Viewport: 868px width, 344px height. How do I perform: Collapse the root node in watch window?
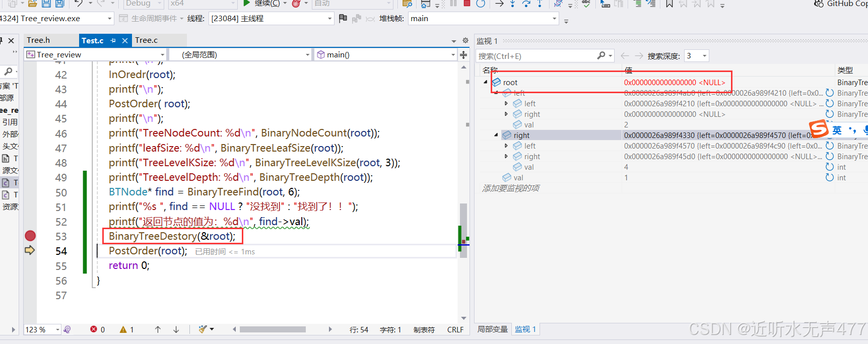click(486, 82)
